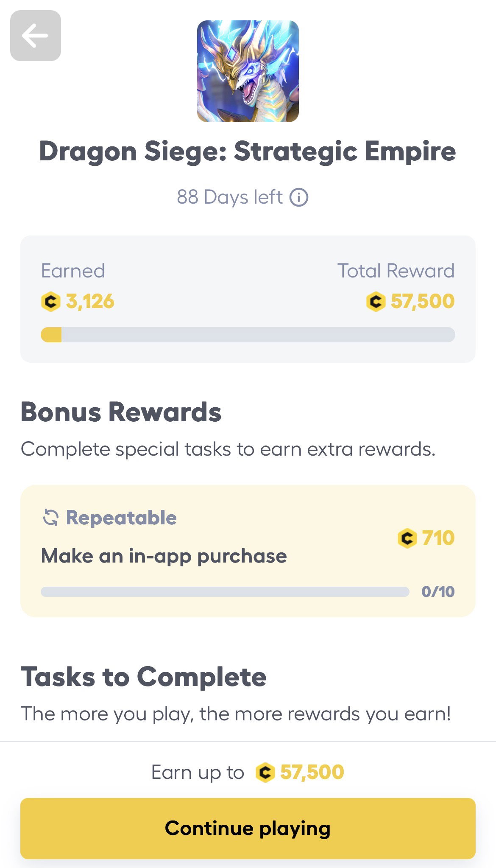The height and width of the screenshot is (868, 496).
Task: Click the coin icon beside 710 reward
Action: (x=407, y=538)
